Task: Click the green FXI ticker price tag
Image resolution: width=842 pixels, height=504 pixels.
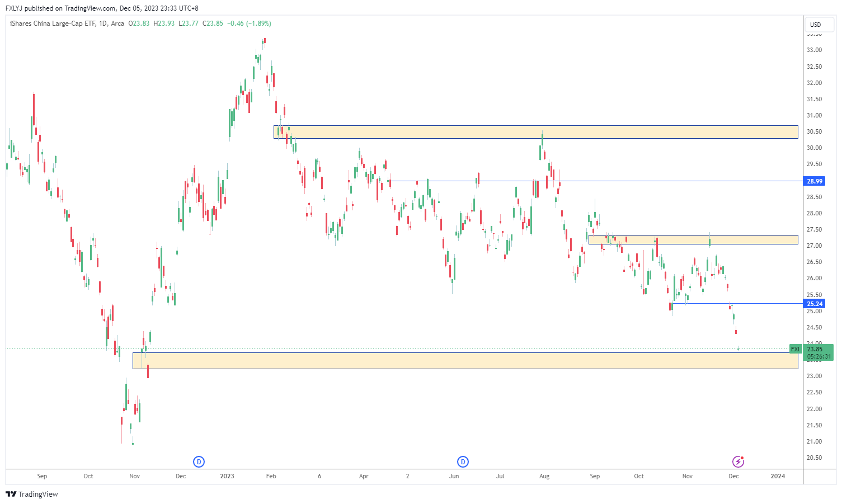Action: pyautogui.click(x=795, y=349)
